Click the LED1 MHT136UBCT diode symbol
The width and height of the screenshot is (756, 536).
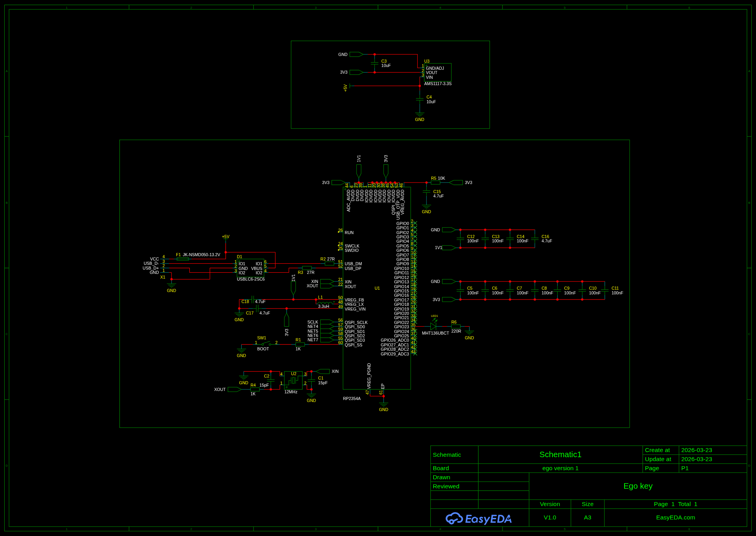pyautogui.click(x=434, y=326)
